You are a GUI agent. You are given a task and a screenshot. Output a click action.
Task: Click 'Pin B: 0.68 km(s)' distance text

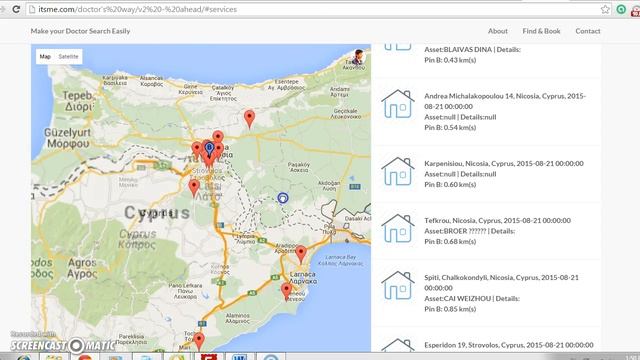point(450,242)
